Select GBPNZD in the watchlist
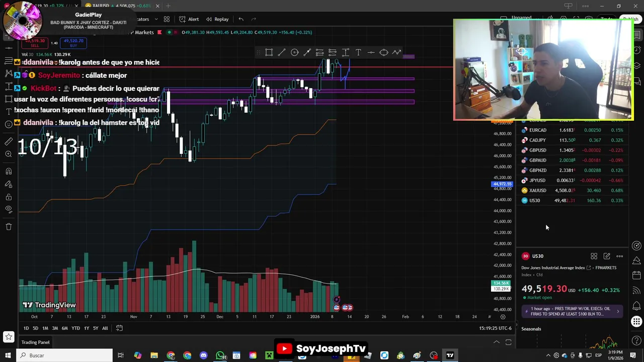Screen dimensions: 644x362 point(573,170)
